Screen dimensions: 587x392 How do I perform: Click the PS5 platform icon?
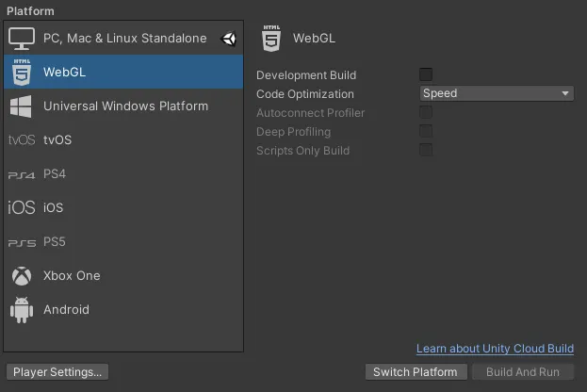click(22, 242)
